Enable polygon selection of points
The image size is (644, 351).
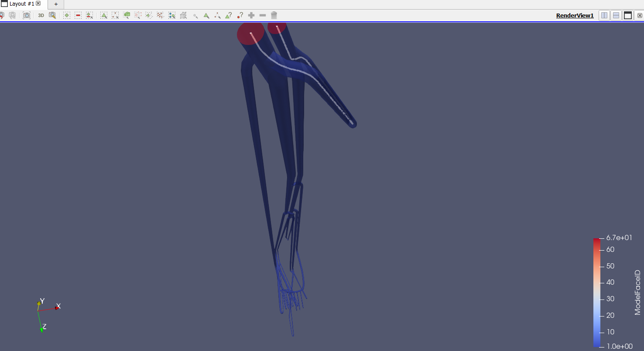click(160, 15)
